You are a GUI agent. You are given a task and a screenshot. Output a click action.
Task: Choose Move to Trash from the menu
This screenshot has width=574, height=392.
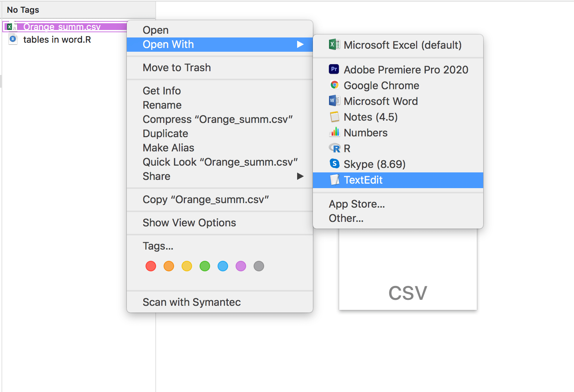pos(177,67)
